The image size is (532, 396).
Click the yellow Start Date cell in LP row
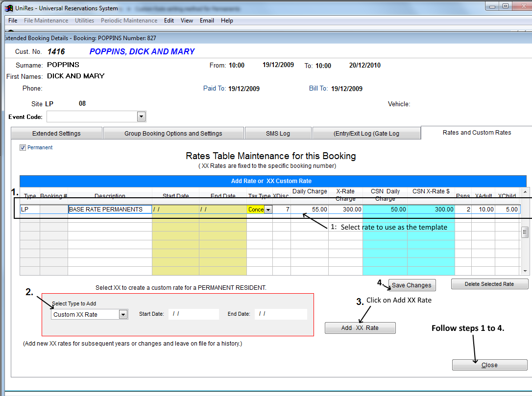[175, 210]
